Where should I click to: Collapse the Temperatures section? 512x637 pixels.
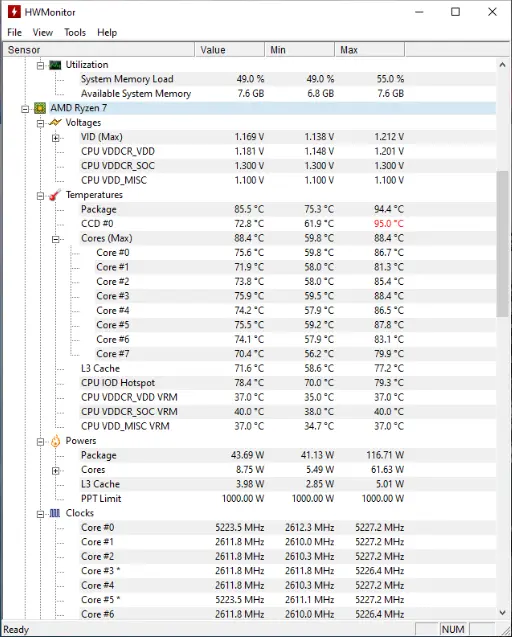coord(40,196)
